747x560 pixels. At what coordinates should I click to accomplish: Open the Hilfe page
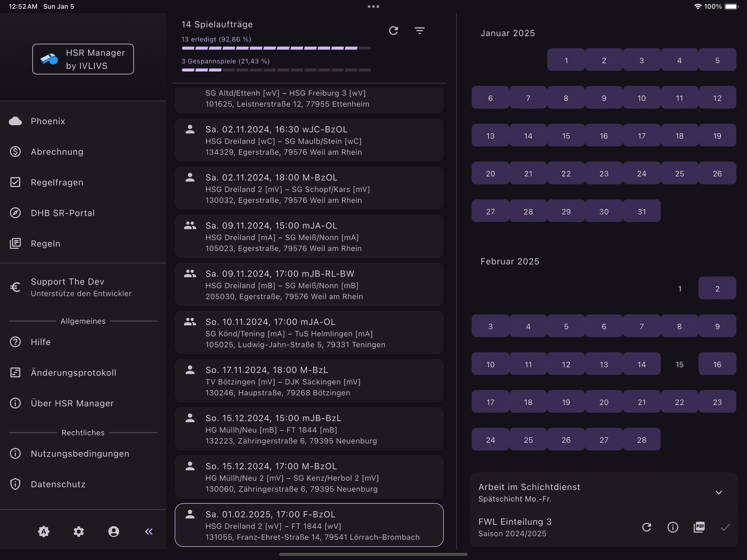click(x=83, y=342)
